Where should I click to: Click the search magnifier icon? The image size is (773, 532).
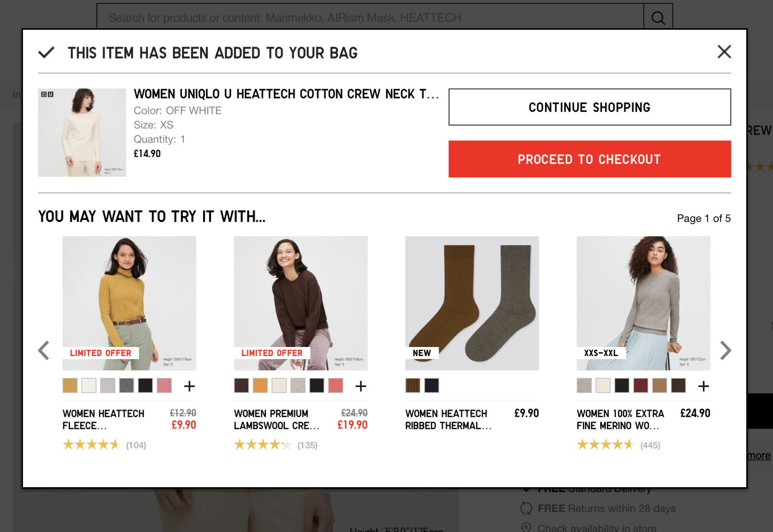point(658,17)
